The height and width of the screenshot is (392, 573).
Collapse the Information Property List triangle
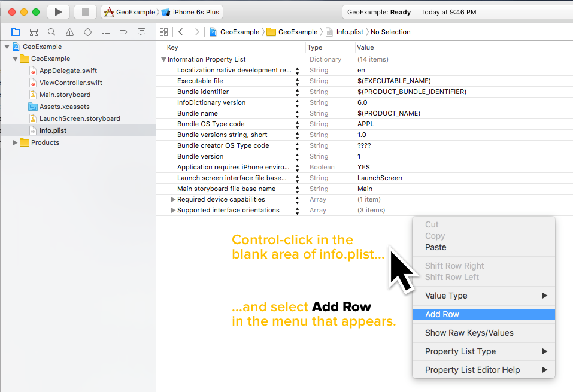point(163,60)
